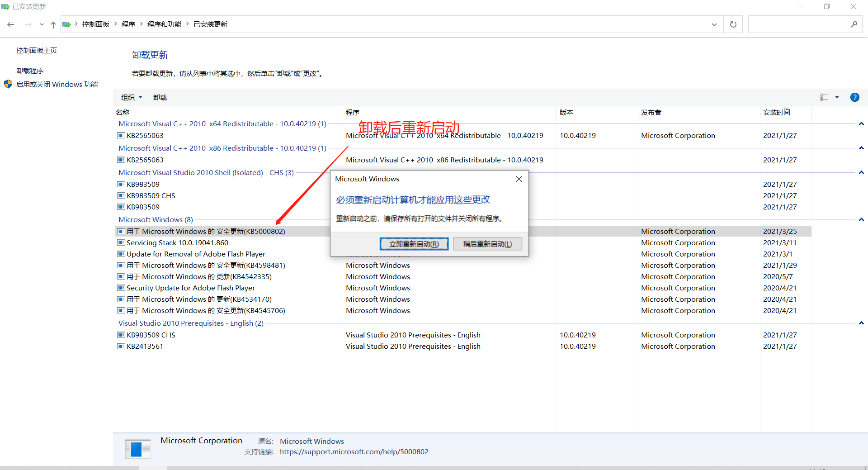Select security update KB4545706

(206, 311)
